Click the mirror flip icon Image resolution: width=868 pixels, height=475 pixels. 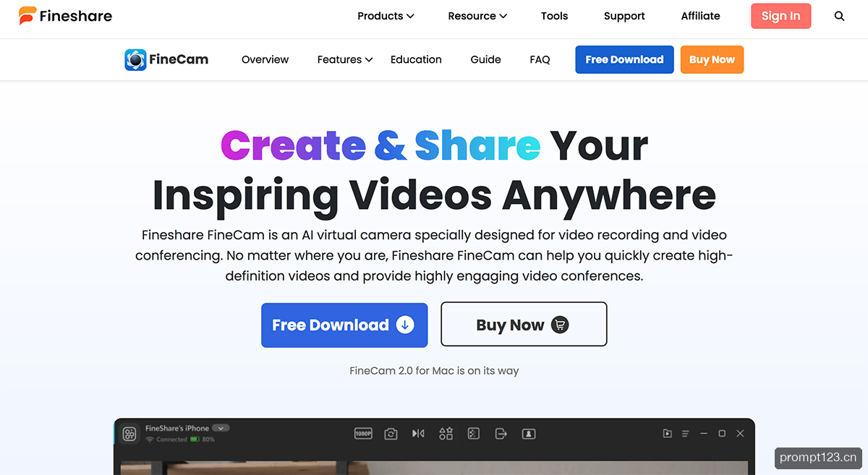pyautogui.click(x=418, y=434)
